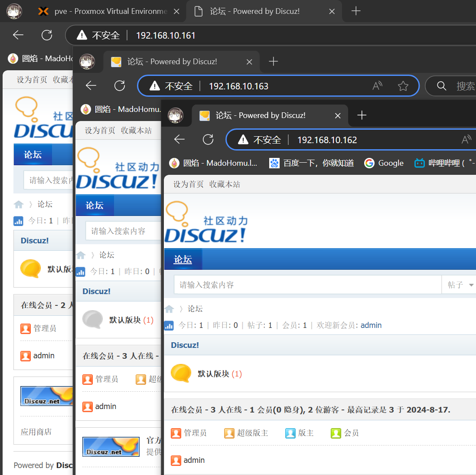
Task: Click read aloud icon in 192.168.10.163 address bar
Action: 377,86
